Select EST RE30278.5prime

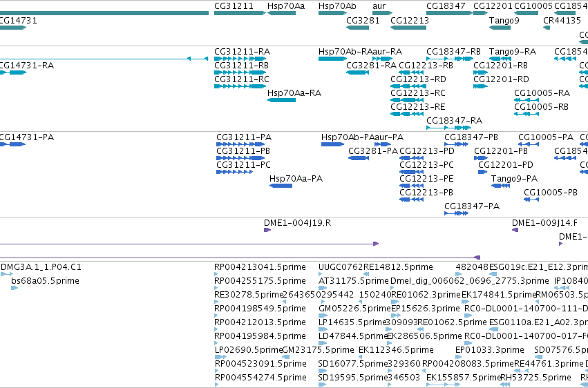click(216, 302)
